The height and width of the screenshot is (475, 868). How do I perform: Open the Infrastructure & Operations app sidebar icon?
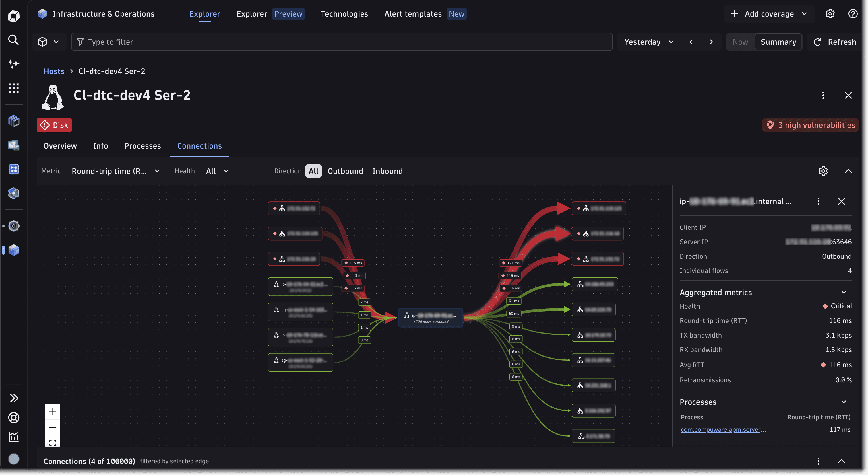(x=13, y=250)
